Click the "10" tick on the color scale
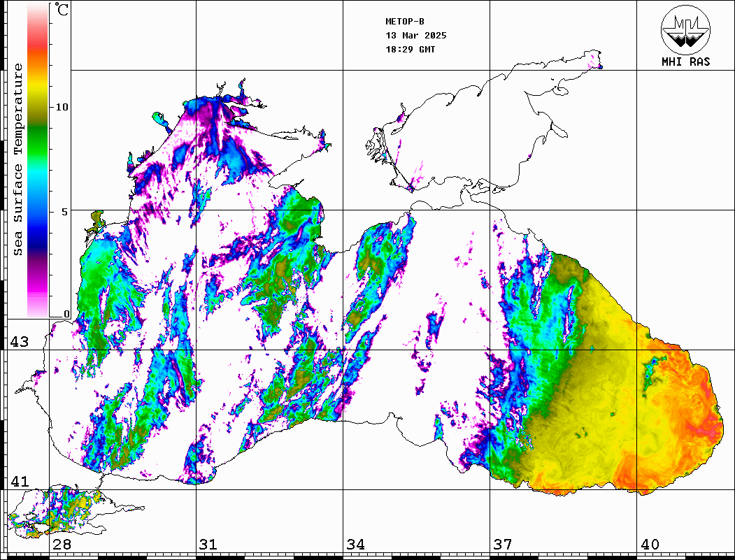Viewport: 735px width, 560px height. (x=62, y=107)
